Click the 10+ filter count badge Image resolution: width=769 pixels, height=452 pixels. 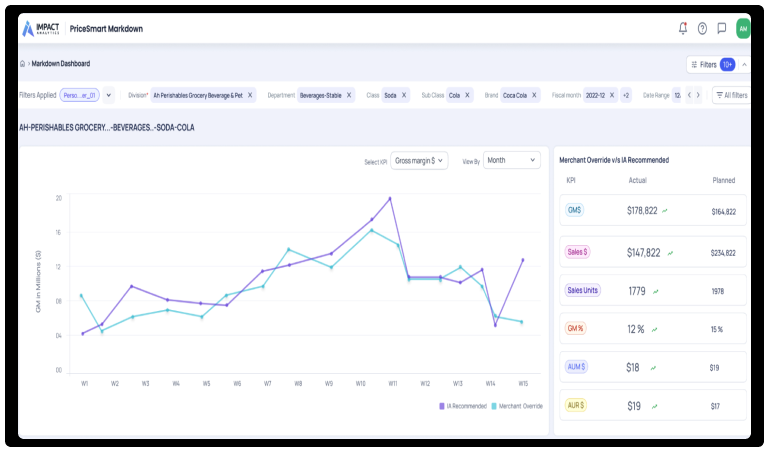point(727,65)
